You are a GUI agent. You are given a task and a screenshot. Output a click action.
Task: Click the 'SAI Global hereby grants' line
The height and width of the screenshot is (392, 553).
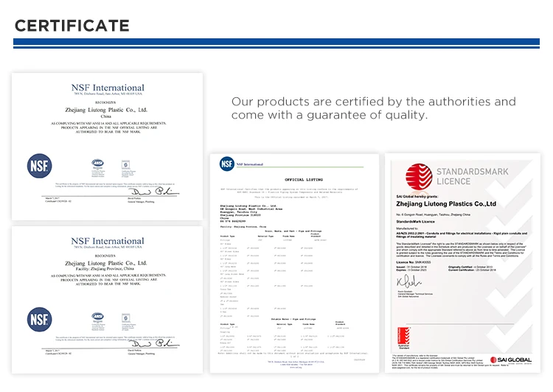tap(417, 194)
